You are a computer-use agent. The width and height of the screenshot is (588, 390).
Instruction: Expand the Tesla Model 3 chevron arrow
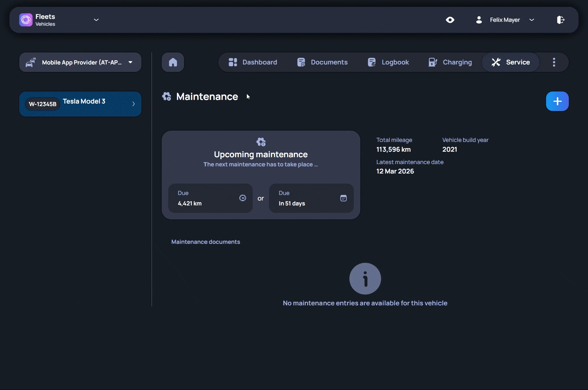point(133,104)
